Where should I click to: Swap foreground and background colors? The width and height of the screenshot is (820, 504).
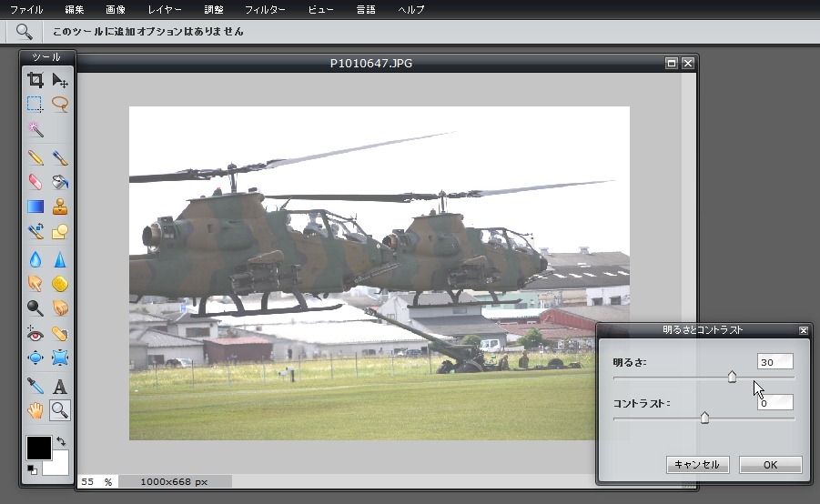point(61,441)
